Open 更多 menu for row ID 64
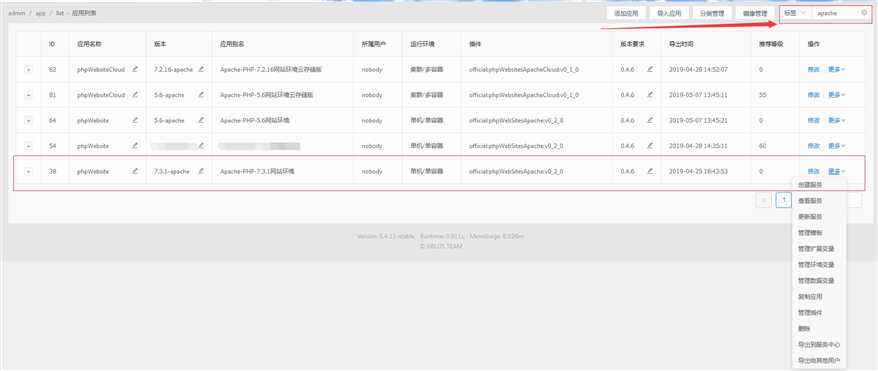The width and height of the screenshot is (878, 371). pos(837,120)
